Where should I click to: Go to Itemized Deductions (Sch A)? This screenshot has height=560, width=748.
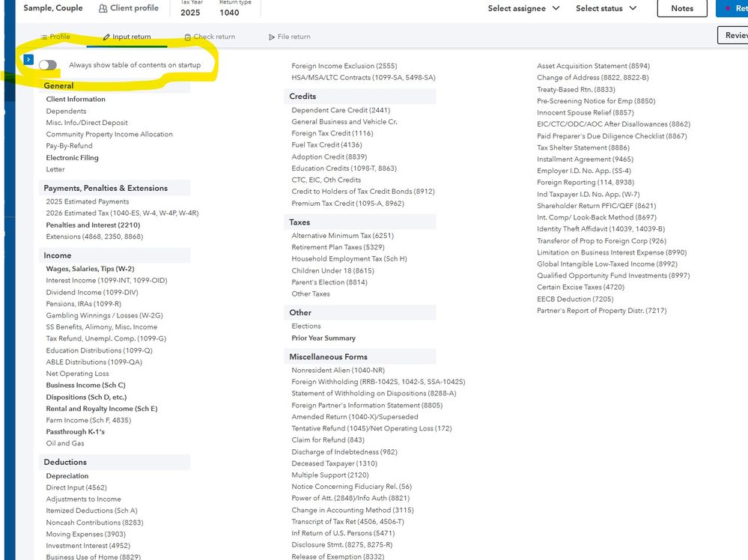tap(90, 511)
